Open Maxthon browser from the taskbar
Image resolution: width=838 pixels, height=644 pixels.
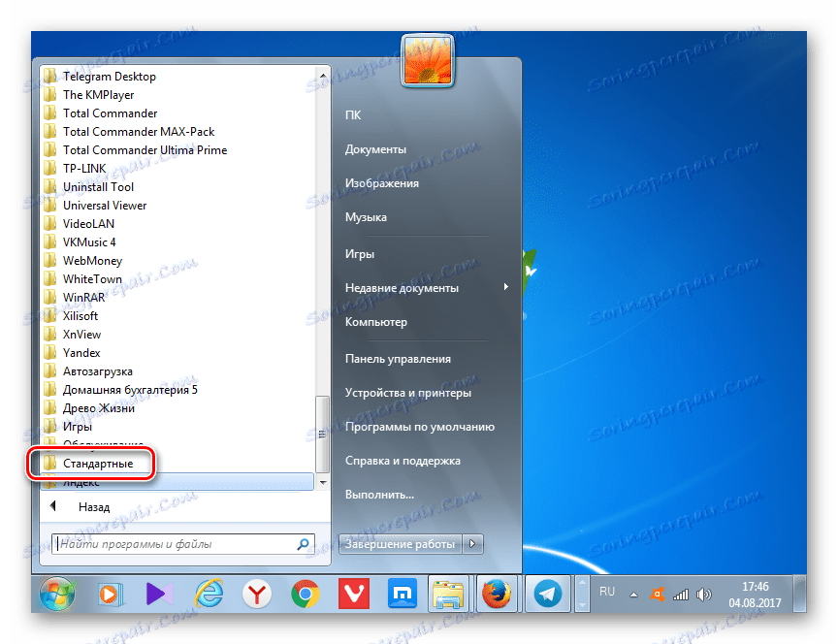[401, 593]
